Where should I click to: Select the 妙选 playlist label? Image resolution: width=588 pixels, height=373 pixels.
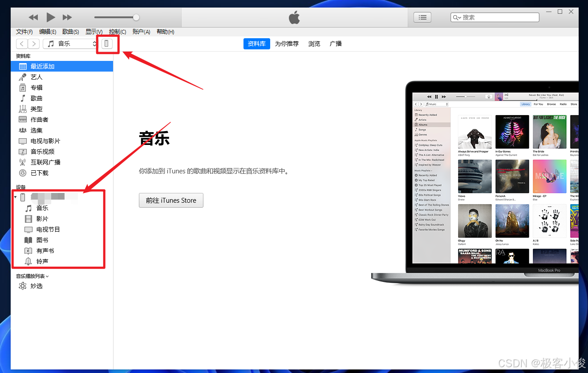click(36, 286)
